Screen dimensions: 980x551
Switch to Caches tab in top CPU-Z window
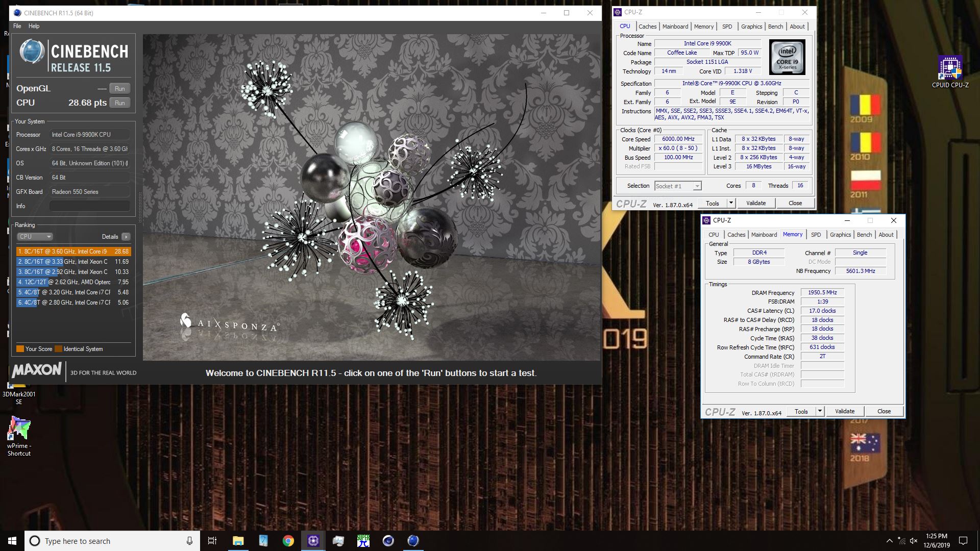click(647, 27)
